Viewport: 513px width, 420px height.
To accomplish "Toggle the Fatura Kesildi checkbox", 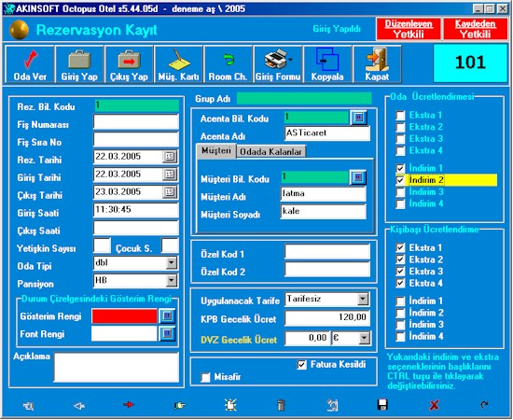I will pyautogui.click(x=301, y=365).
